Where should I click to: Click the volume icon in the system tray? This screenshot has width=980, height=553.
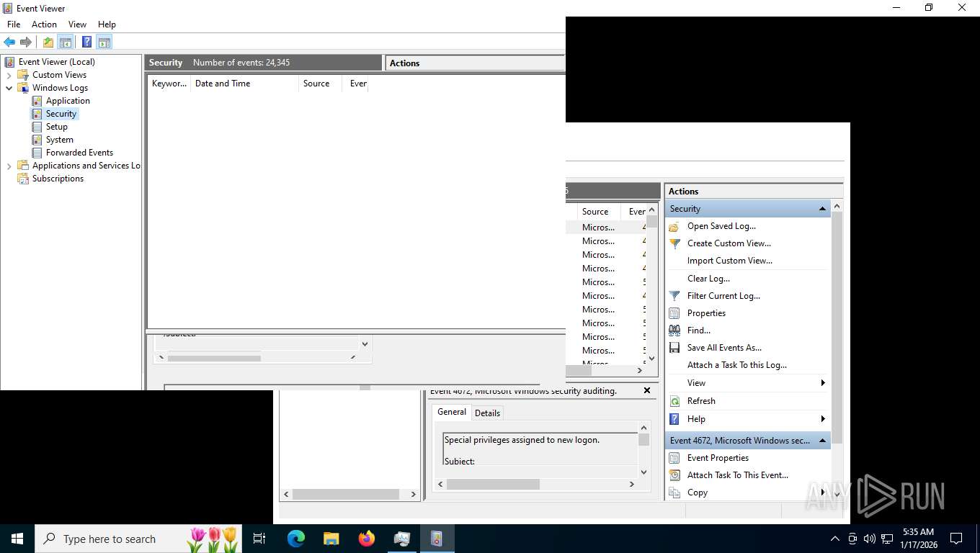(x=870, y=539)
